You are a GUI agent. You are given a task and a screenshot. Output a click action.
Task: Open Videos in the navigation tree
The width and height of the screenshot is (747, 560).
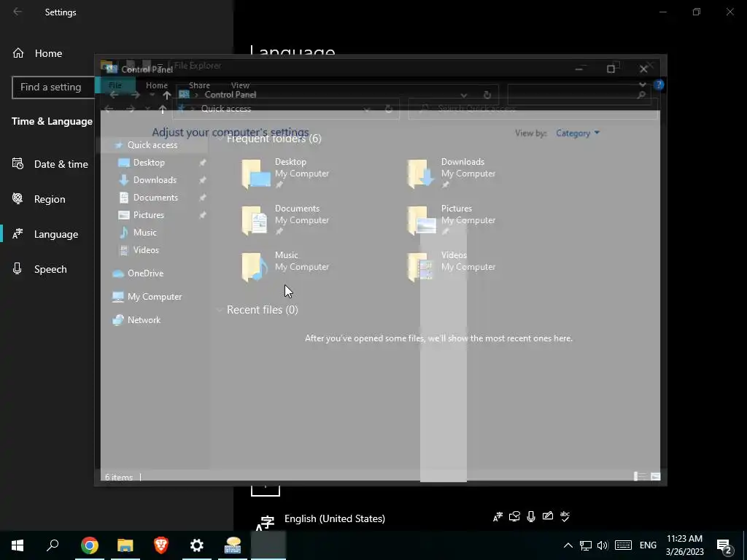click(145, 250)
